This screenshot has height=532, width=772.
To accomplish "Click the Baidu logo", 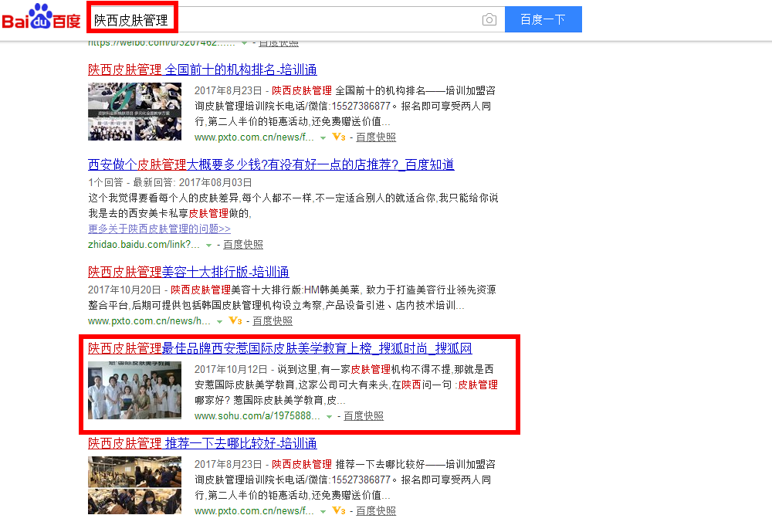I will [42, 17].
